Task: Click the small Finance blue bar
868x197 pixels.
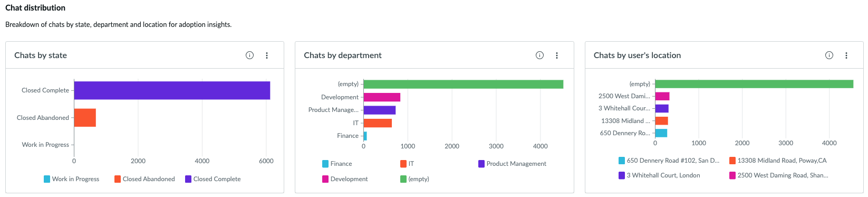Action: (365, 136)
